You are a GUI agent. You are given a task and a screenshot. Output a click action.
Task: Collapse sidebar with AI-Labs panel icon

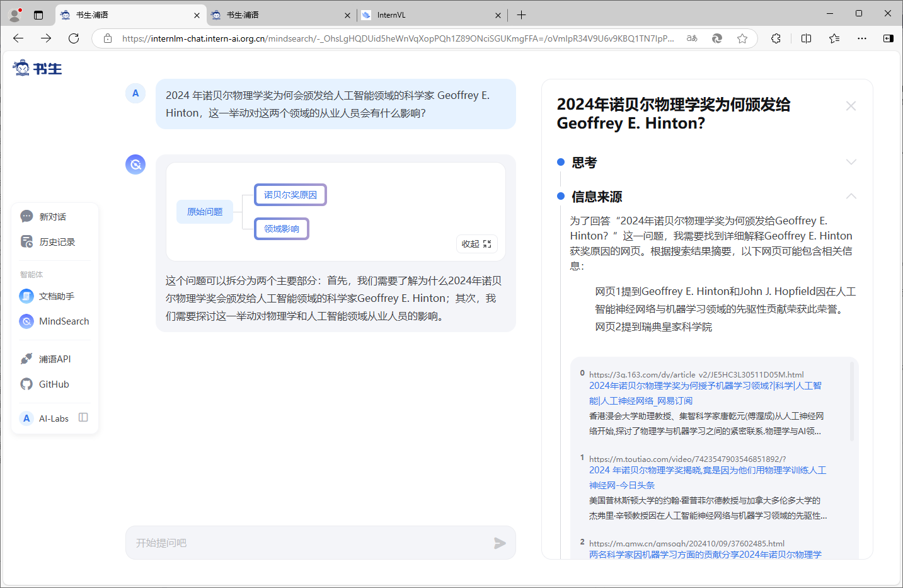83,417
